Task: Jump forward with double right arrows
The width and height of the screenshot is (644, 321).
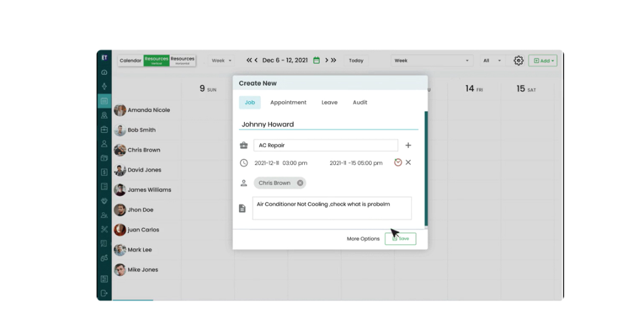Action: [x=333, y=60]
